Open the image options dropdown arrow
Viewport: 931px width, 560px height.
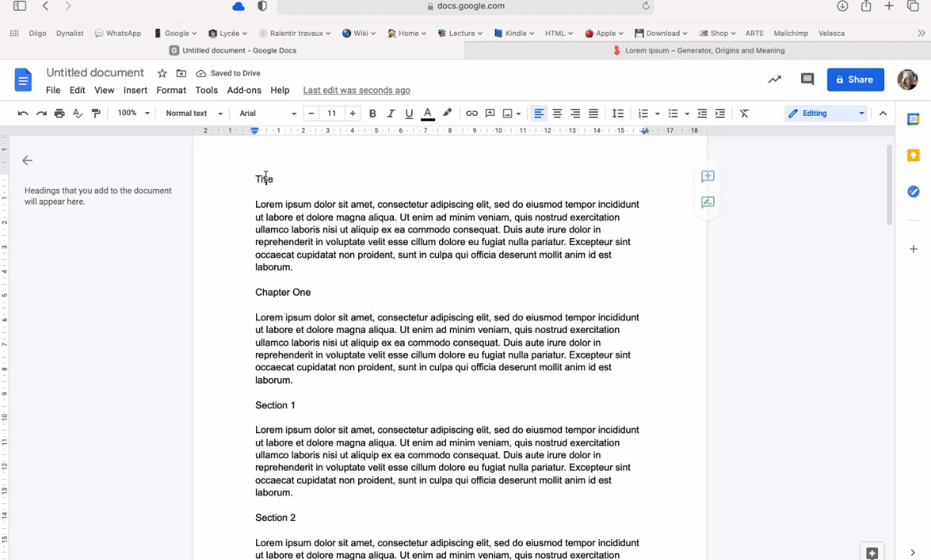518,114
